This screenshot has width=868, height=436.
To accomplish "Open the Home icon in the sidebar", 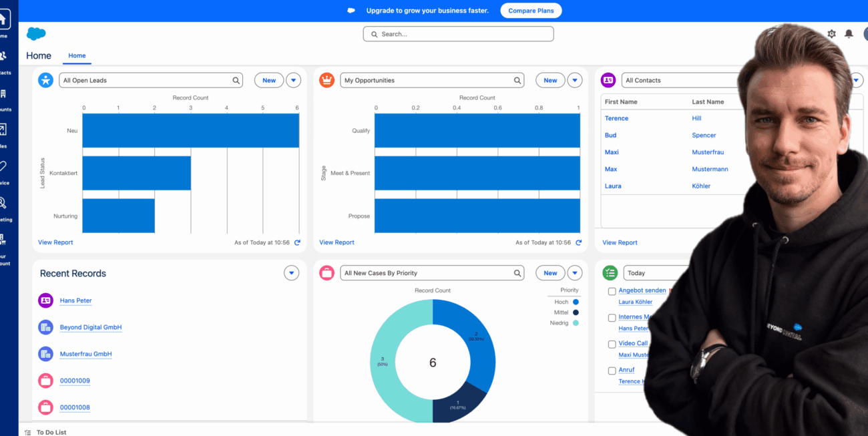I will point(3,19).
